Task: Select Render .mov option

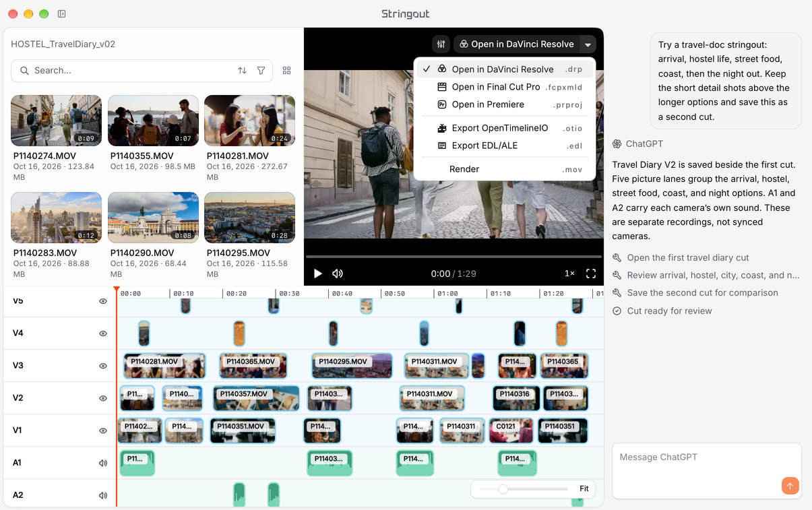Action: (505, 169)
